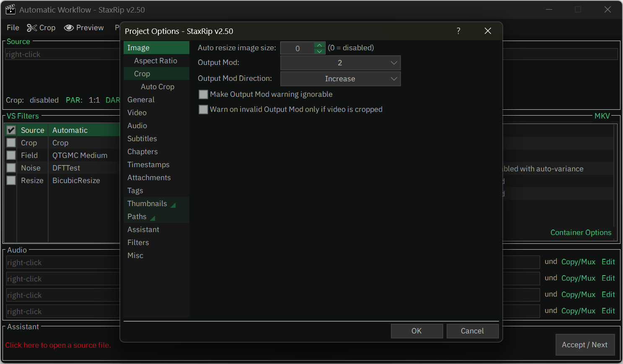This screenshot has height=364, width=623.
Task: Click the Source file path field
Action: pos(63,54)
